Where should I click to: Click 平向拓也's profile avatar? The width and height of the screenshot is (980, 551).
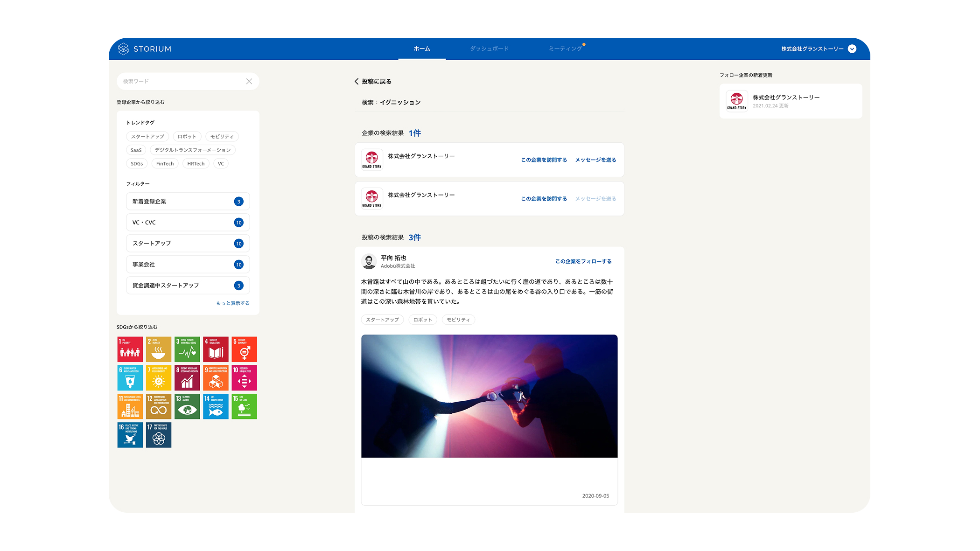click(x=369, y=261)
